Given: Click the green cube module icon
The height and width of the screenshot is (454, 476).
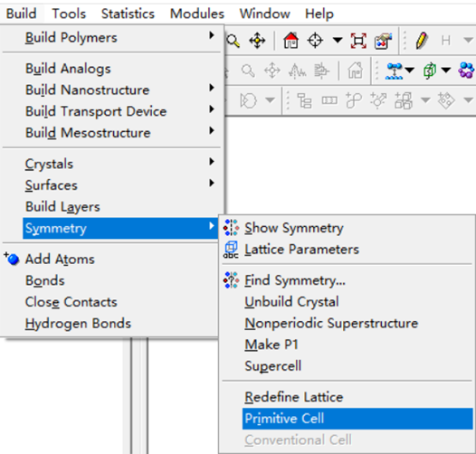Looking at the screenshot, I should [x=429, y=71].
